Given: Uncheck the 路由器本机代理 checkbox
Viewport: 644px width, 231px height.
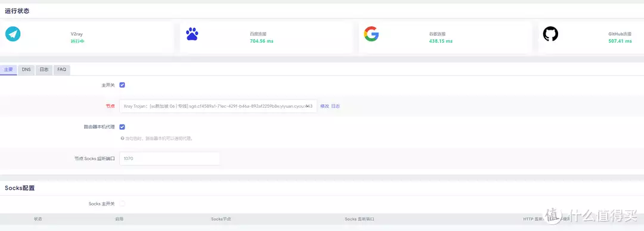Looking at the screenshot, I should point(122,127).
